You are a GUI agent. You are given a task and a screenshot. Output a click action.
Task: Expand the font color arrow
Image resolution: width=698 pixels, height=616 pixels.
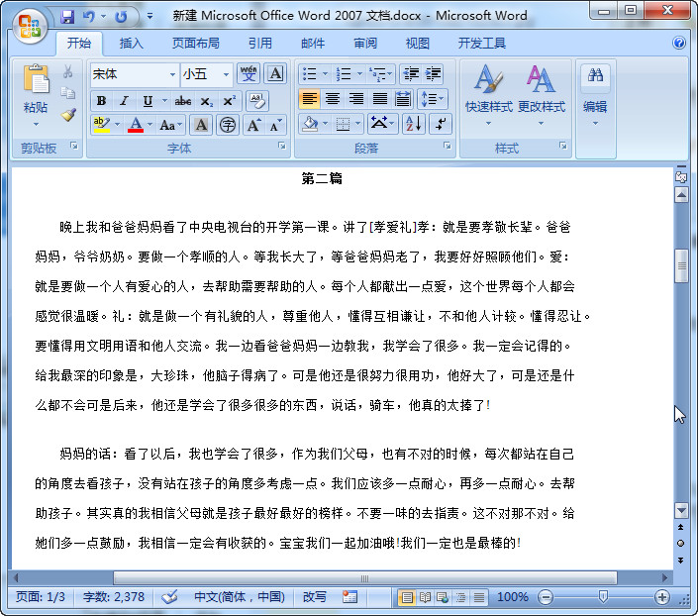150,125
